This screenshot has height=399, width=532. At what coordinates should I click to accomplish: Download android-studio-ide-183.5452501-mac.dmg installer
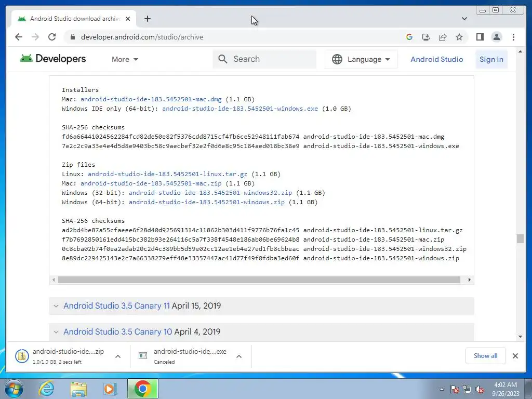click(x=151, y=99)
